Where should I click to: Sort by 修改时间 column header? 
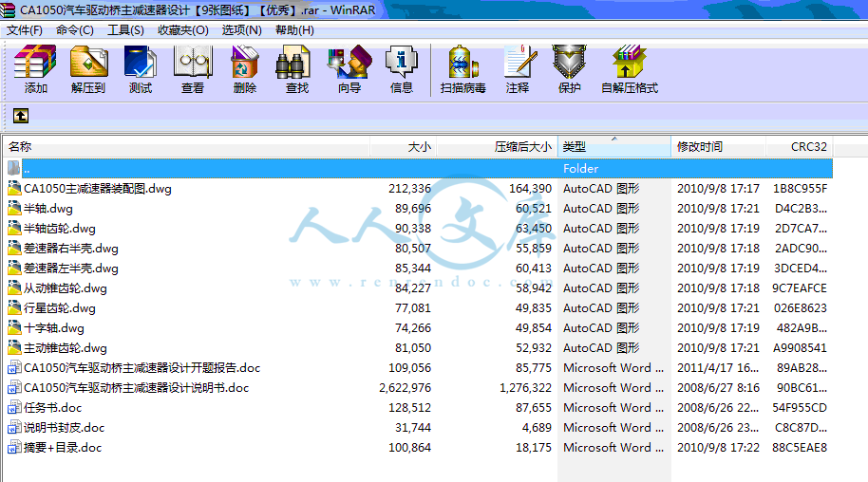(719, 147)
